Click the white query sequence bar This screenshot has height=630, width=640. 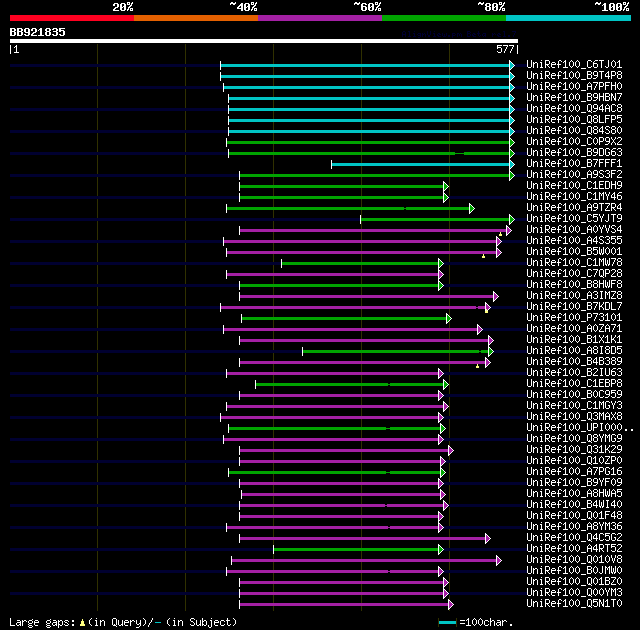[x=264, y=41]
